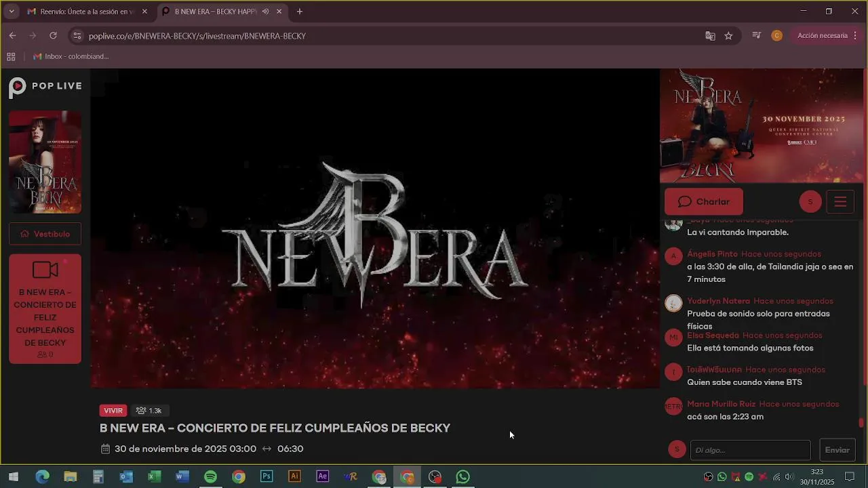Open the notifications center icon
Viewport: 868px width, 488px height.
849,477
